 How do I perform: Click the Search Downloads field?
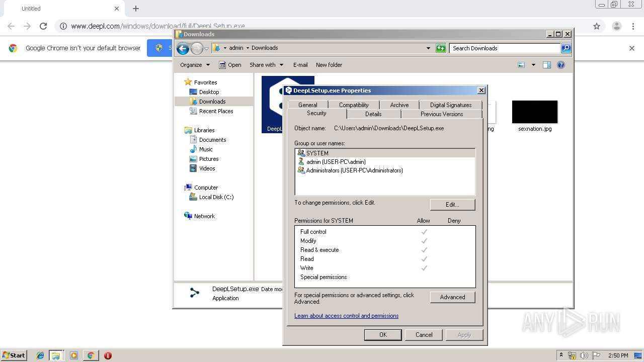(x=505, y=48)
